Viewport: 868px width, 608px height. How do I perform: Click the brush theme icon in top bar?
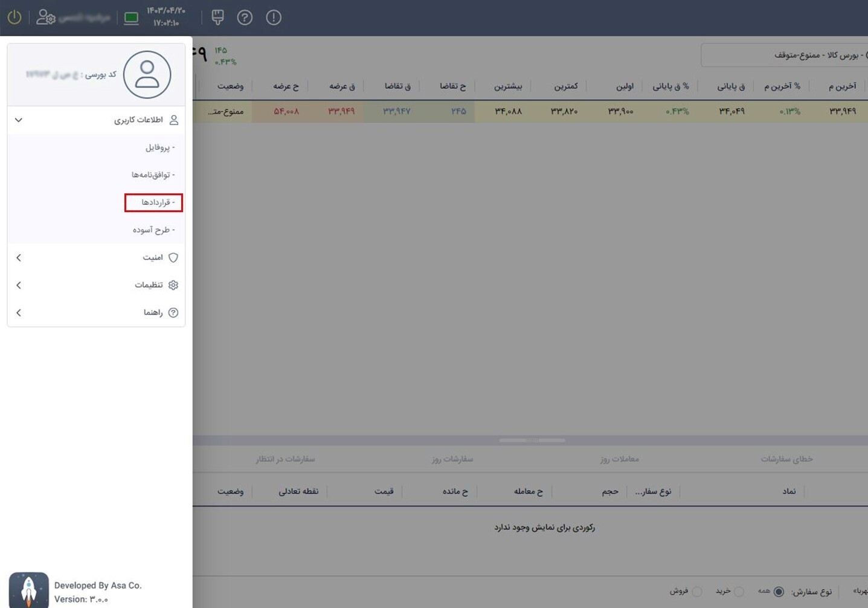pos(217,18)
